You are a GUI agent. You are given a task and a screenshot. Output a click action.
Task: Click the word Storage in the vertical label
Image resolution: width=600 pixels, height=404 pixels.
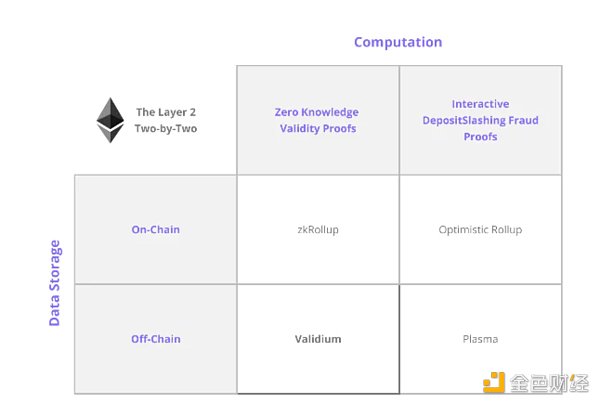pyautogui.click(x=55, y=268)
